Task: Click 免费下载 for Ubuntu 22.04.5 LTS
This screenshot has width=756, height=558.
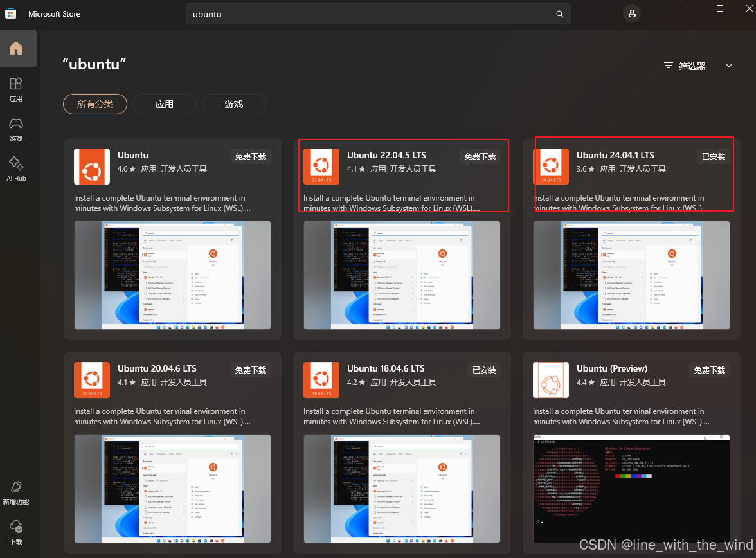Action: 480,157
